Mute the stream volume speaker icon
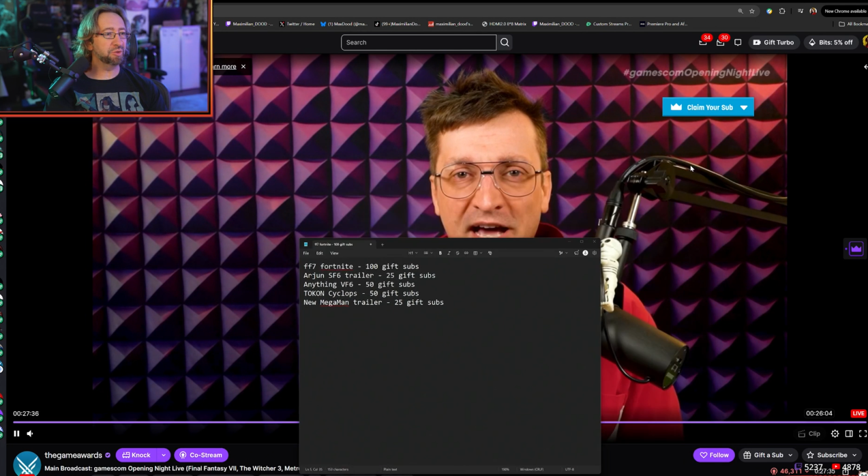The width and height of the screenshot is (868, 476). pyautogui.click(x=30, y=434)
